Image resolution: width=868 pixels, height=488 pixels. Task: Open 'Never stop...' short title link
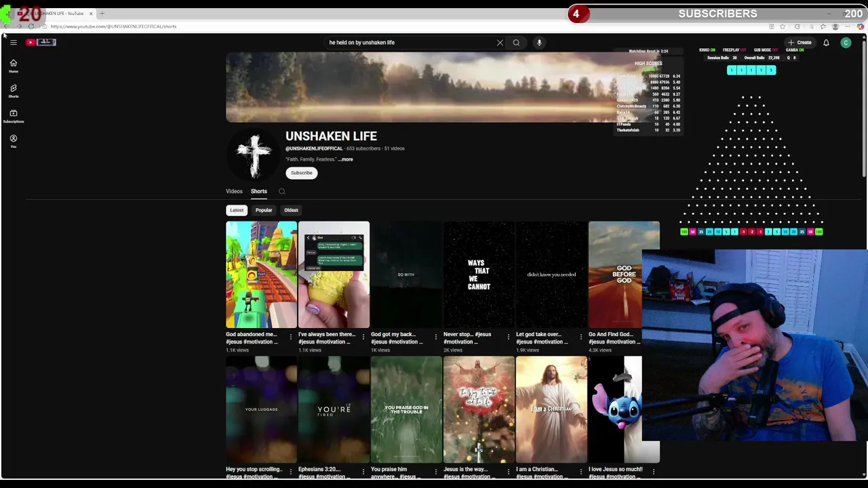[x=467, y=338]
